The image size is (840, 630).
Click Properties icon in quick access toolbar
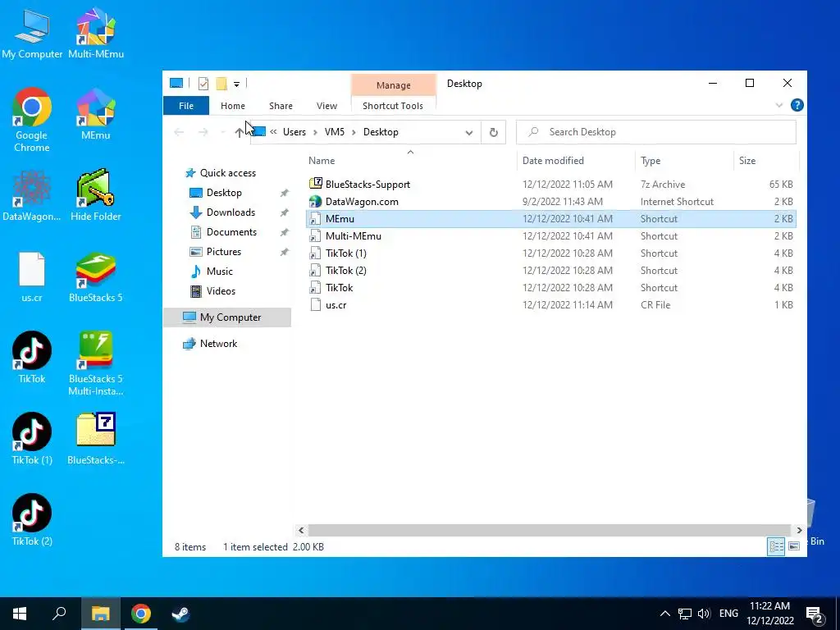click(x=203, y=84)
